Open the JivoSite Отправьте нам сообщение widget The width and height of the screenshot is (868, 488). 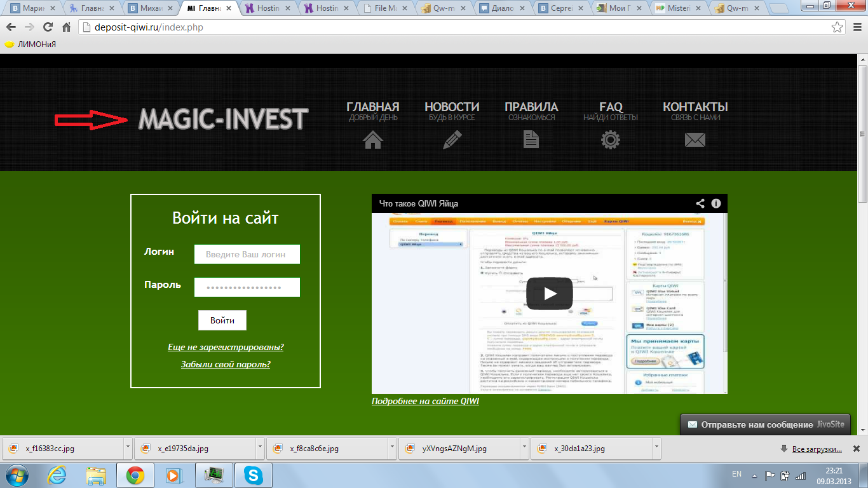coord(766,424)
